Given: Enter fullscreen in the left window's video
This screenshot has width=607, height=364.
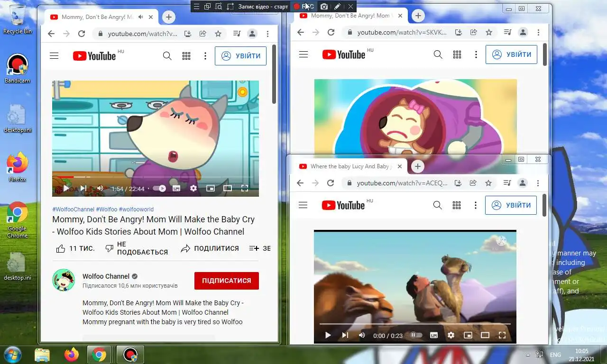Looking at the screenshot, I should tap(245, 188).
